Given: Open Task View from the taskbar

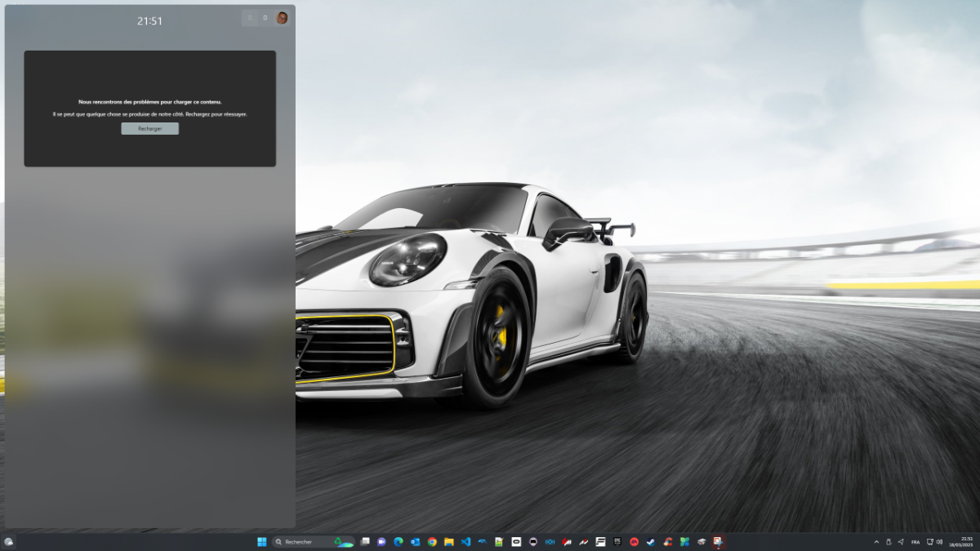Looking at the screenshot, I should click(365, 542).
